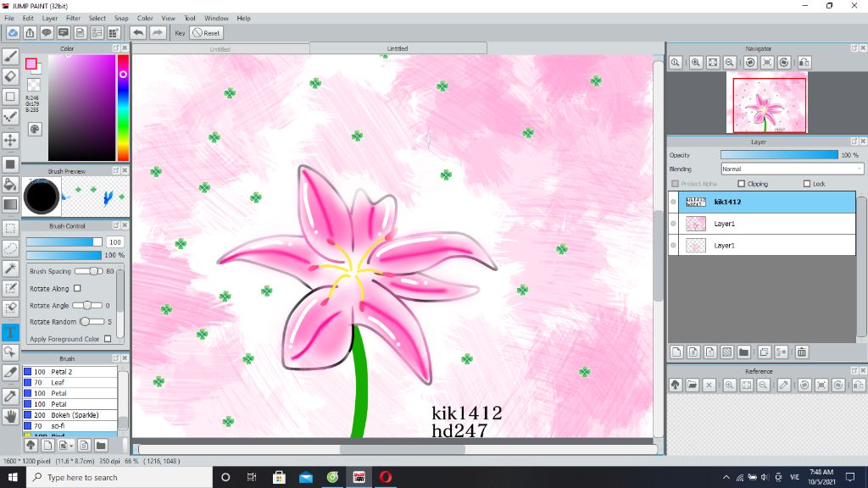
Task: Click eyedropper icon in Reference panel
Action: [x=784, y=385]
